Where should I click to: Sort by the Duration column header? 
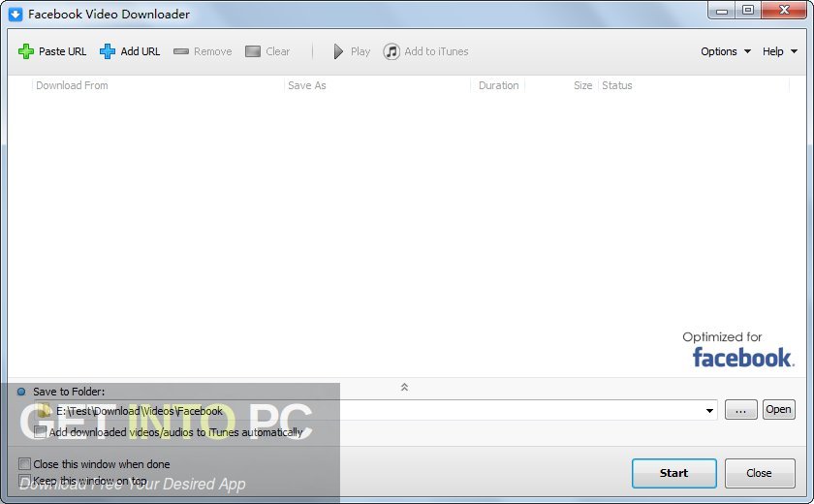click(x=497, y=85)
